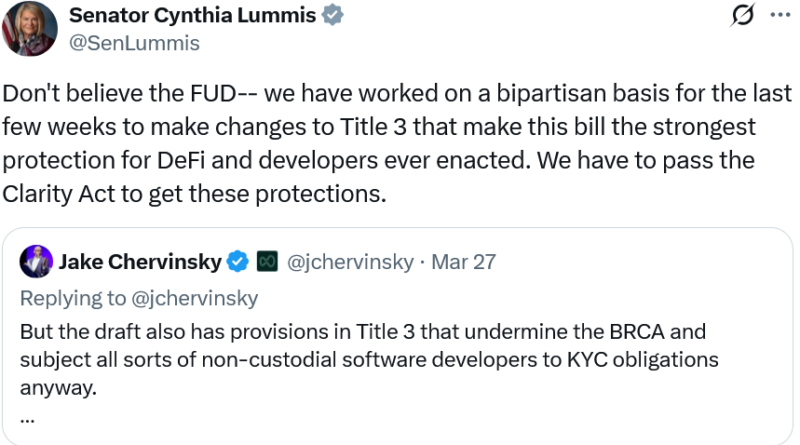This screenshot has height=445, width=800.
Task: Open Senator Cynthia Lummis's profile picture
Action: tap(28, 28)
